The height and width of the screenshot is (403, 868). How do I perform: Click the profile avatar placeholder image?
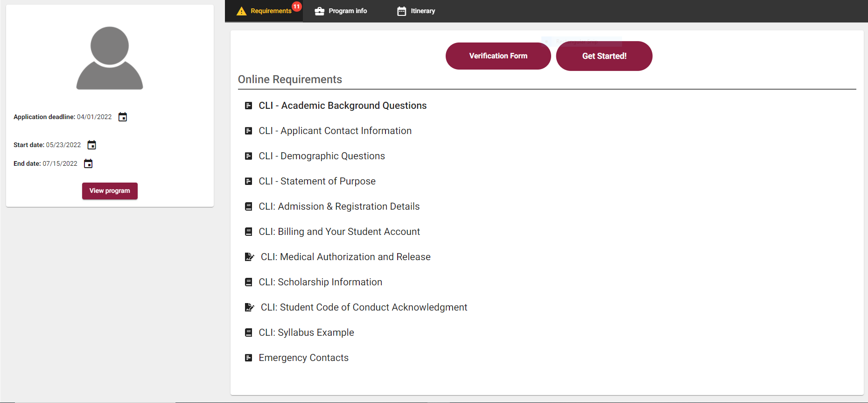[x=110, y=58]
